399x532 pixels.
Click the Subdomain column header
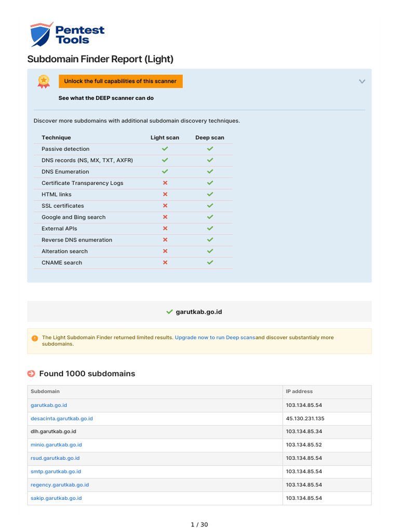point(45,392)
